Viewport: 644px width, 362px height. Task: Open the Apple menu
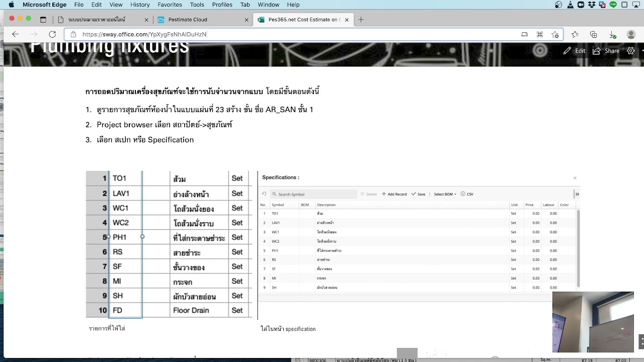(x=11, y=5)
